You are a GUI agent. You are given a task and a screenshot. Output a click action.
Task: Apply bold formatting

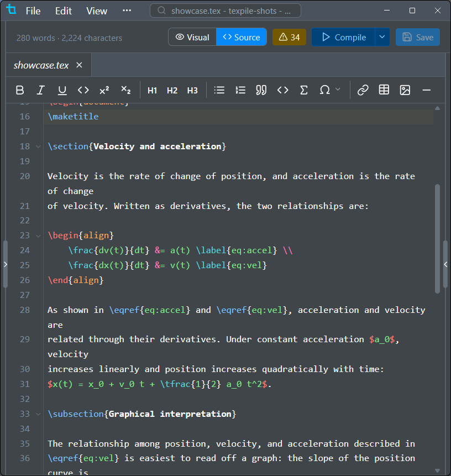(x=20, y=90)
